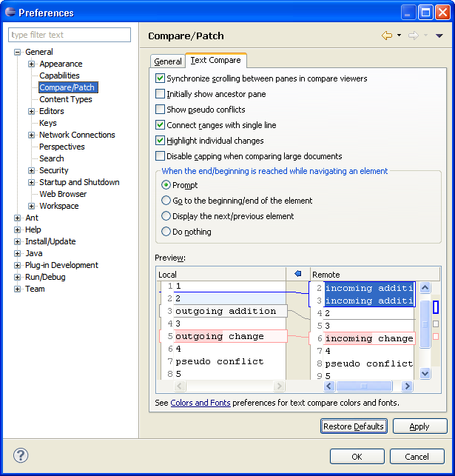Minimize the Preferences window
This screenshot has width=455, height=476.
408,13
